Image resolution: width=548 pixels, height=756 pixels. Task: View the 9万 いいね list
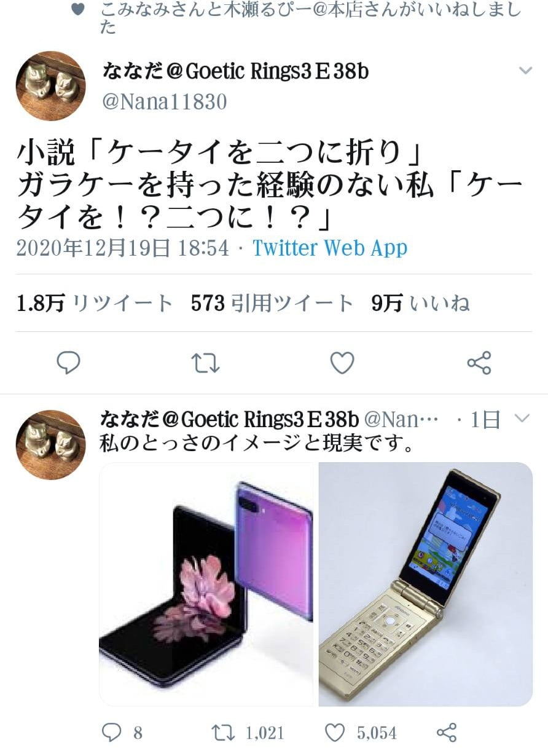pyautogui.click(x=421, y=303)
